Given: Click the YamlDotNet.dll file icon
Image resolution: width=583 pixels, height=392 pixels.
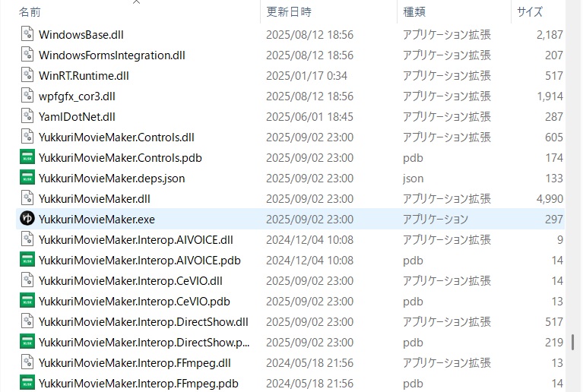Looking at the screenshot, I should point(27,116).
